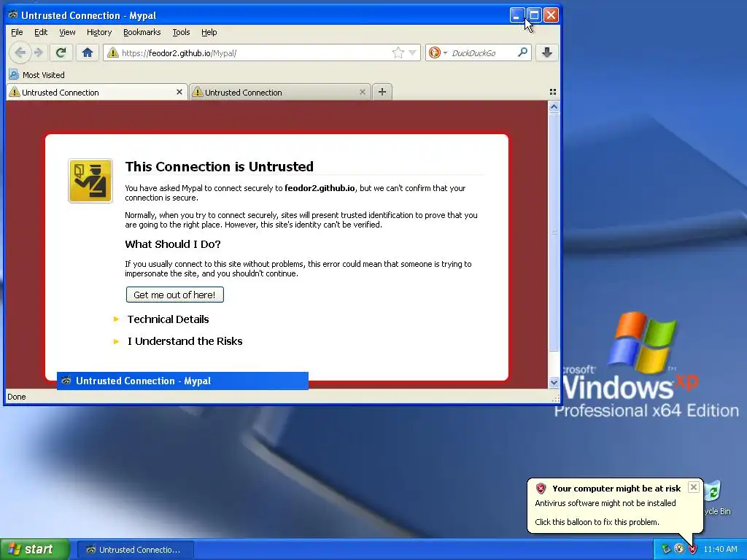
Task: Click the Mypal raccoon title bar icon
Action: [x=13, y=15]
